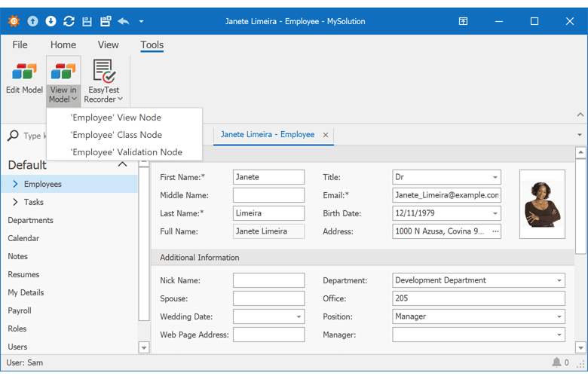Expand the Tasks navigation node

coord(15,202)
